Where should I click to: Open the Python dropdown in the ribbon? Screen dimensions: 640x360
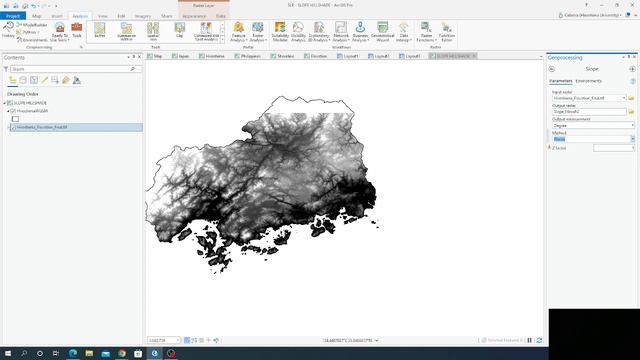point(28,32)
